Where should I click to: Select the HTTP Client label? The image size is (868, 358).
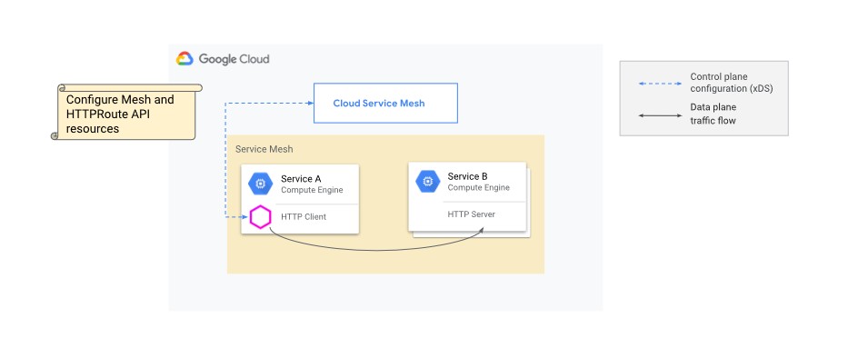point(304,217)
